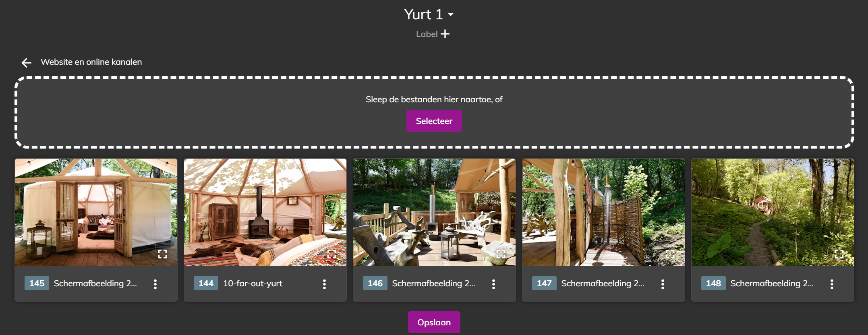Click the 10-far-out-yurt file name
This screenshot has height=335, width=868.
click(253, 283)
